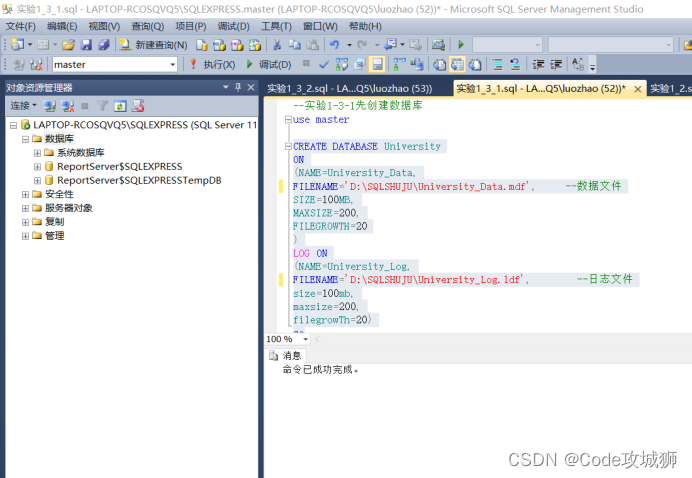Open the 帮助(H) menu
The image size is (692, 478).
pyautogui.click(x=365, y=26)
